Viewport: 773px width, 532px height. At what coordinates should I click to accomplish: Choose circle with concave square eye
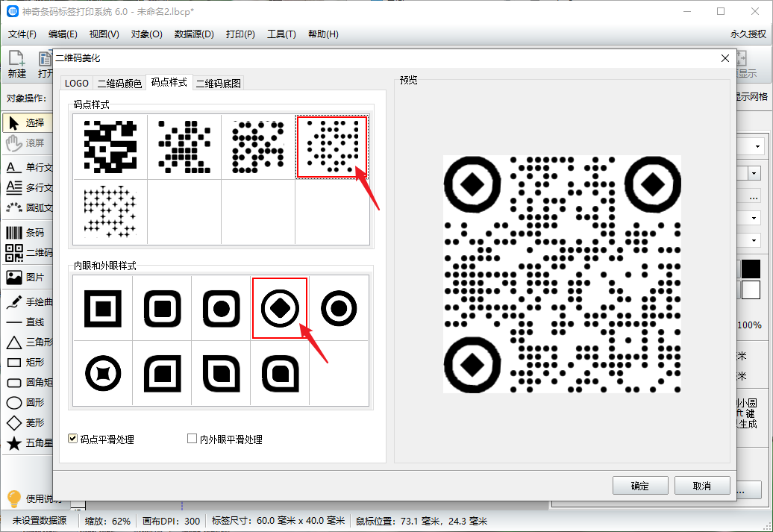click(102, 374)
